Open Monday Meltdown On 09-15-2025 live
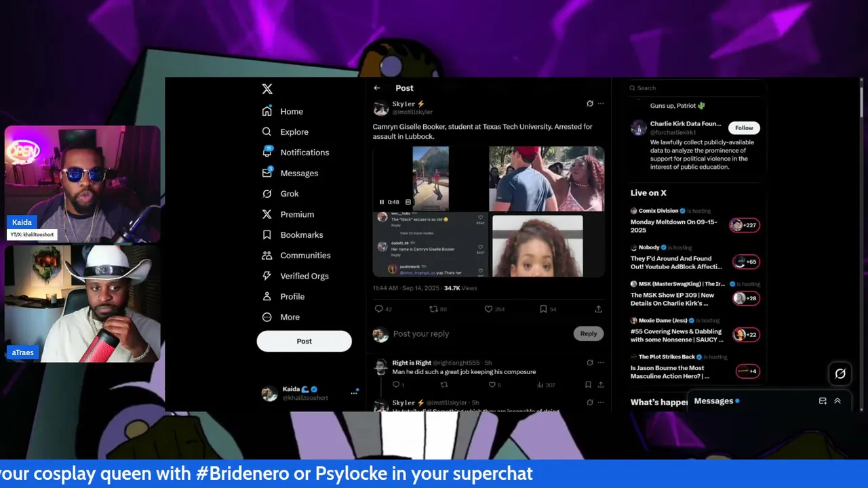 pos(673,225)
